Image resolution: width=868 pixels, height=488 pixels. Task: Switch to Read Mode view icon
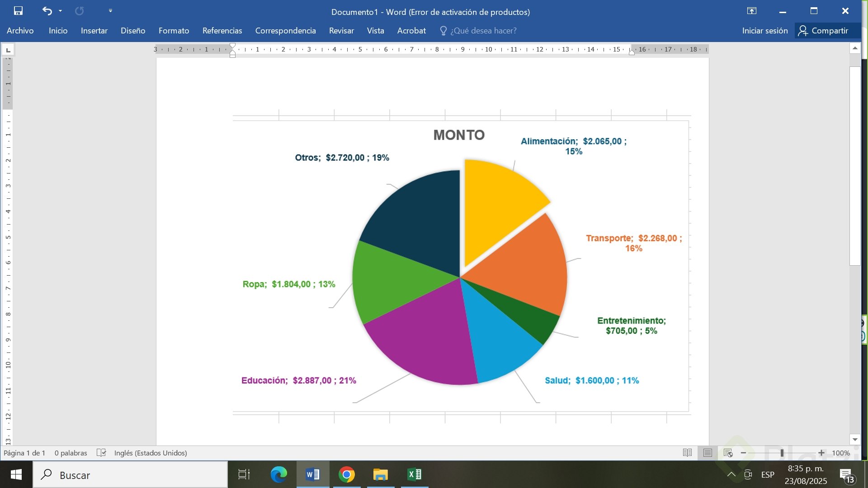point(687,453)
